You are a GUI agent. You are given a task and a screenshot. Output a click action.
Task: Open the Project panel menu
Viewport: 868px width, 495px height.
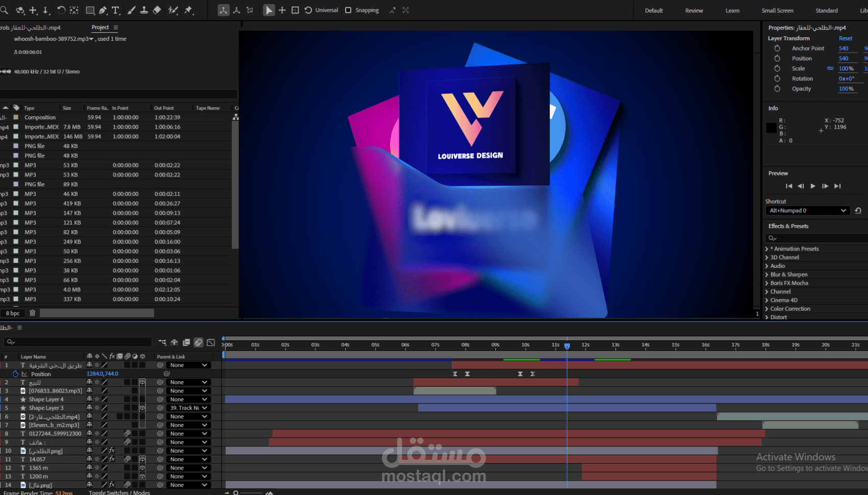tap(116, 28)
